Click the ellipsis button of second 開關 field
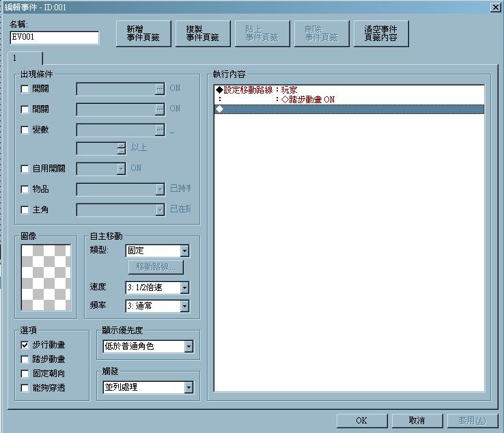 coord(160,110)
